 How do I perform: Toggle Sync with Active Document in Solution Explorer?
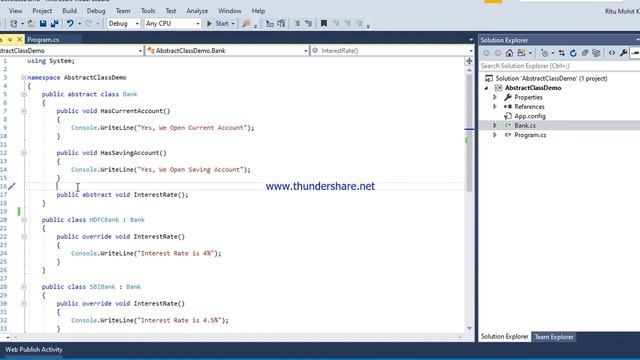(x=562, y=53)
